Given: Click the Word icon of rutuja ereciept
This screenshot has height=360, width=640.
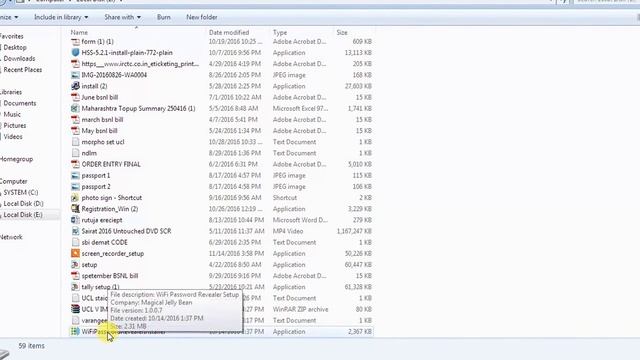Looking at the screenshot, I should tap(75, 220).
